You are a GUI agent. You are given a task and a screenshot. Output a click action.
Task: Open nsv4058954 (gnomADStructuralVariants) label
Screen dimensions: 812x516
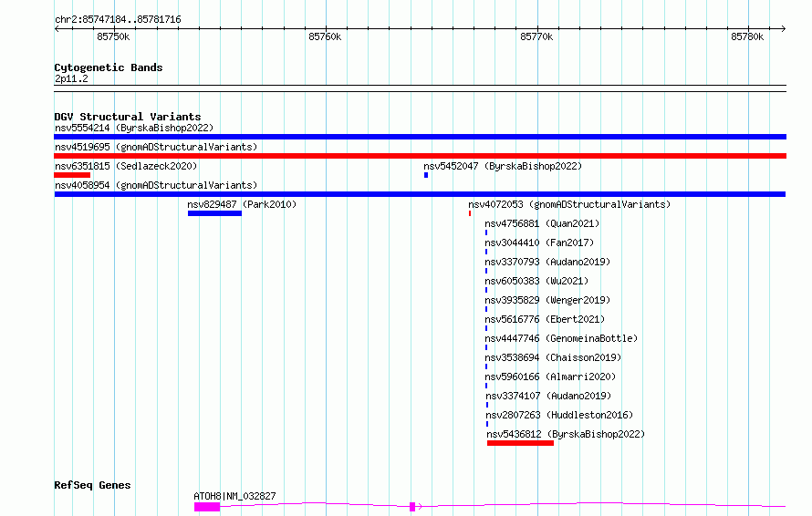[x=156, y=185]
